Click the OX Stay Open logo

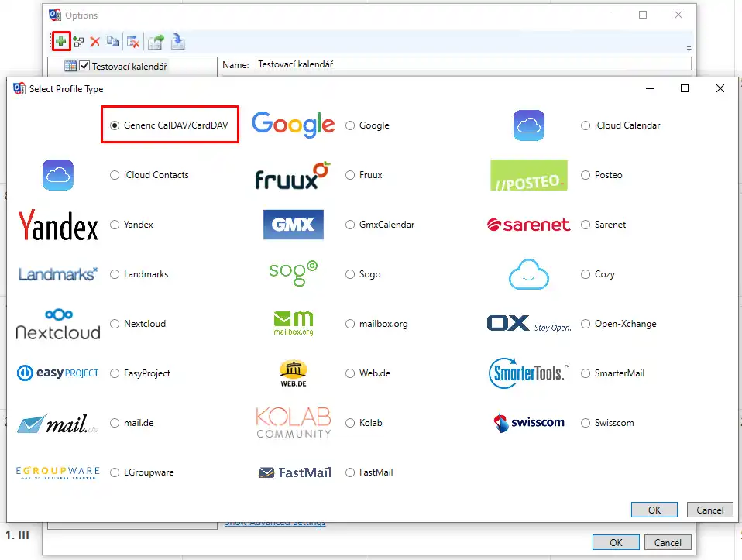[x=529, y=324]
